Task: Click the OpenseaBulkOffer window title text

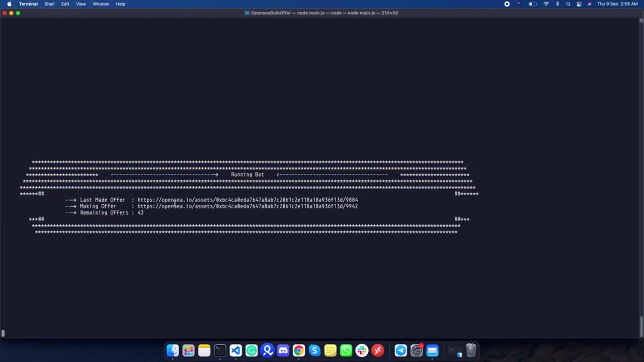Action: (x=325, y=13)
